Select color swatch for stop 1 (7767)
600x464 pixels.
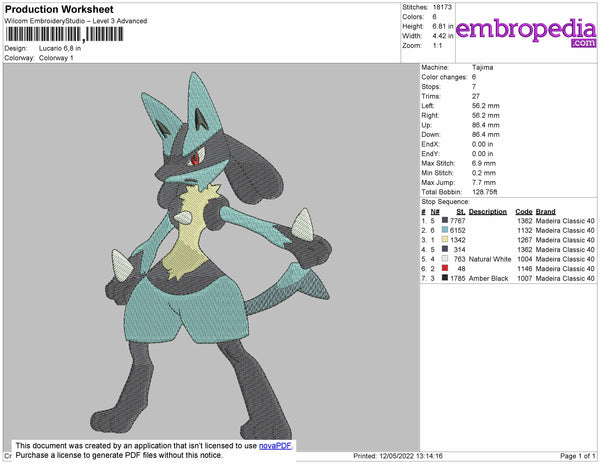click(445, 220)
